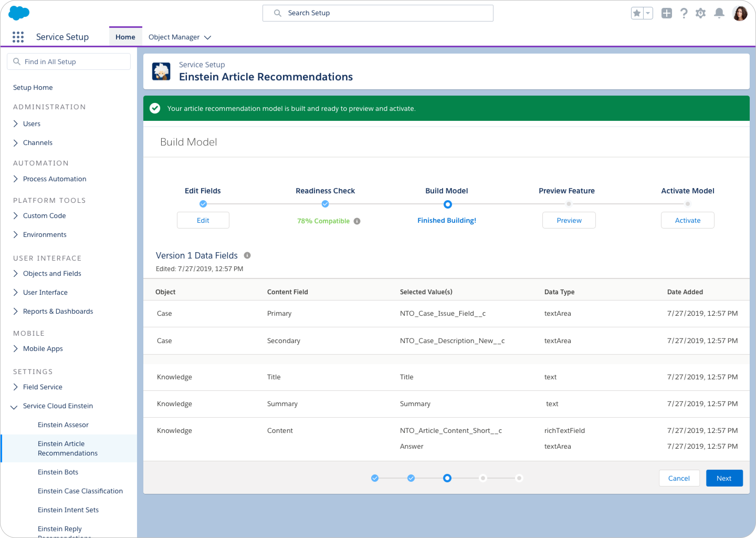Click the magnifier icon in Find in All Setup

click(17, 62)
